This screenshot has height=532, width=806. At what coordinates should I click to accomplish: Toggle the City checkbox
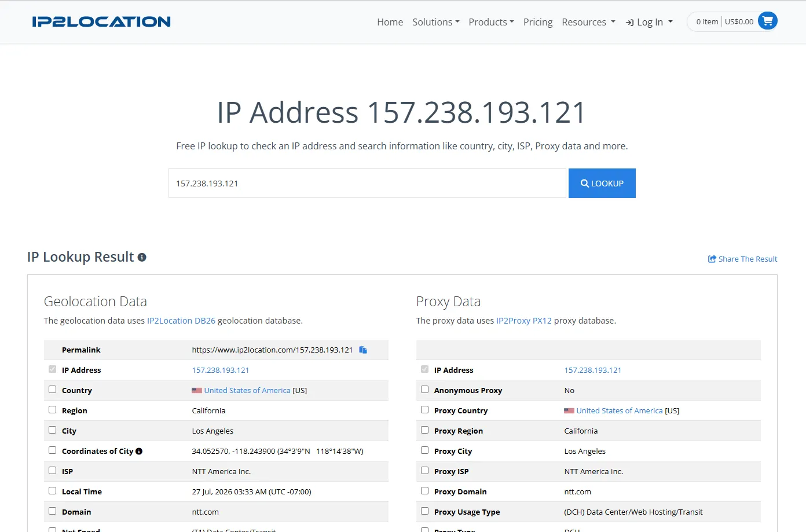tap(53, 430)
